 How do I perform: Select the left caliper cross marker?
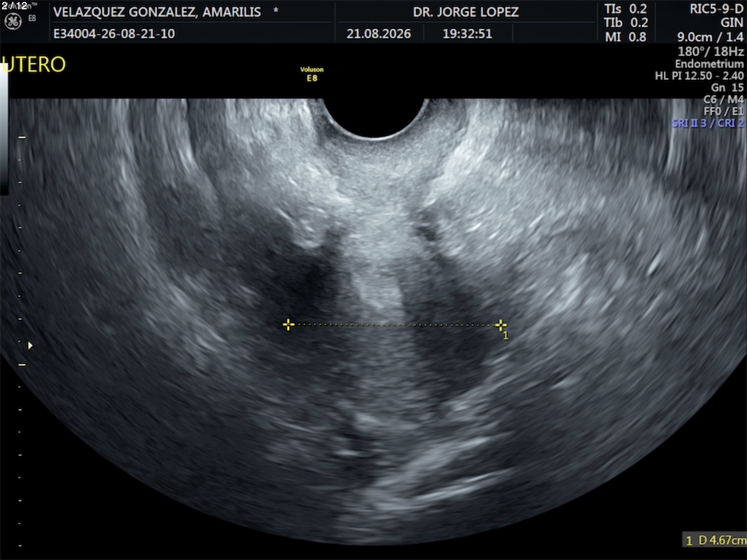(x=288, y=325)
